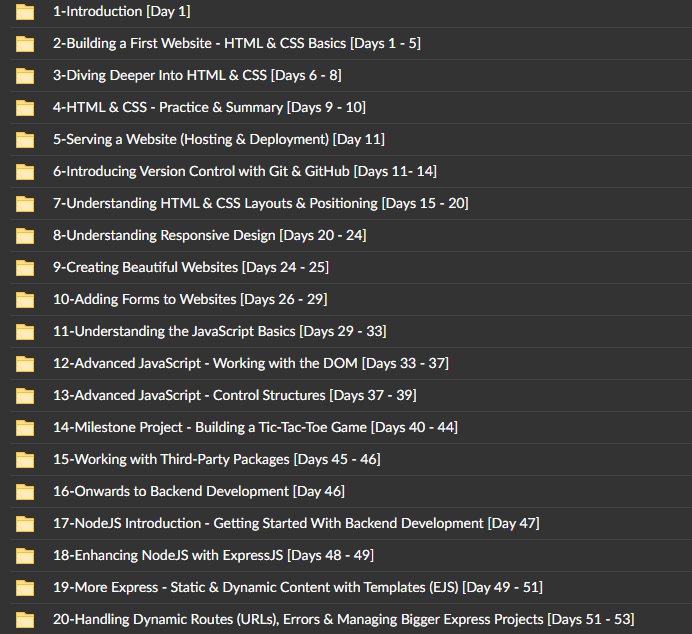Select '9-Creating Beautiful Websites [Days 24 - 25]'
Screen dimensions: 692x634
(191, 267)
